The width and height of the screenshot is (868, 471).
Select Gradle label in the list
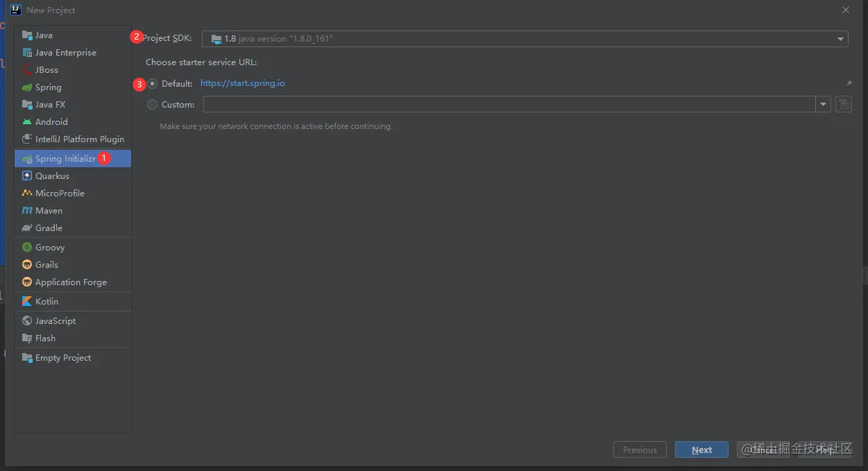point(49,228)
